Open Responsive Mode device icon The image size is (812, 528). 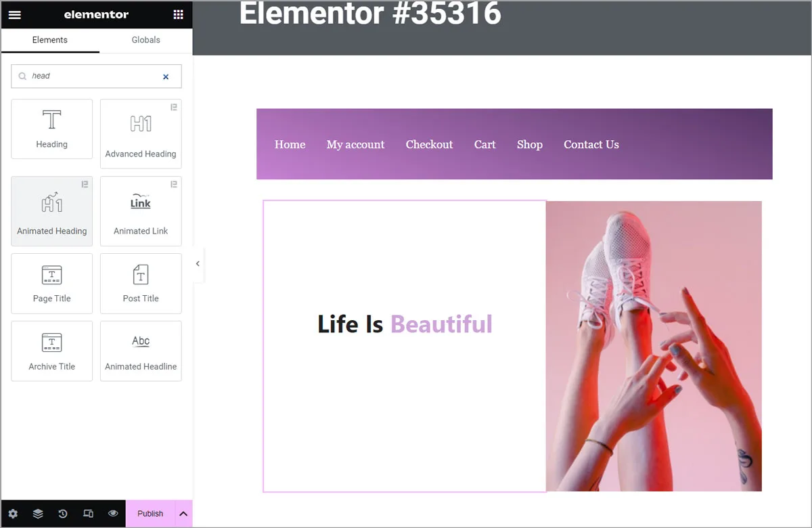point(88,514)
